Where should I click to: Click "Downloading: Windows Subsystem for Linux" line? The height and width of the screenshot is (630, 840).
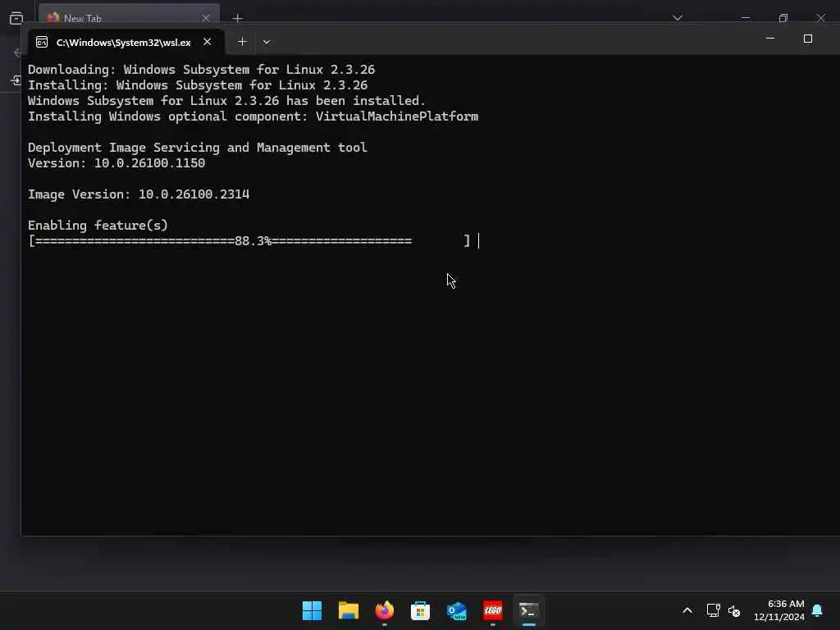tap(202, 70)
